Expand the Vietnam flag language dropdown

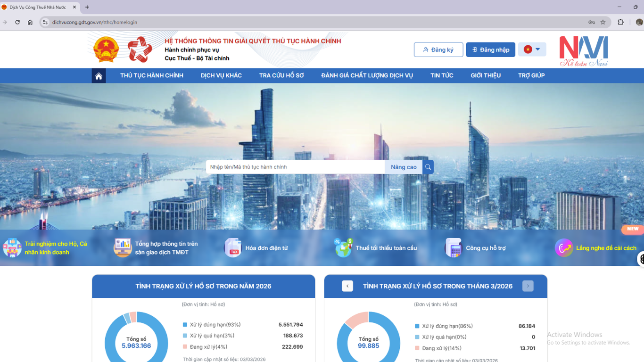532,49
